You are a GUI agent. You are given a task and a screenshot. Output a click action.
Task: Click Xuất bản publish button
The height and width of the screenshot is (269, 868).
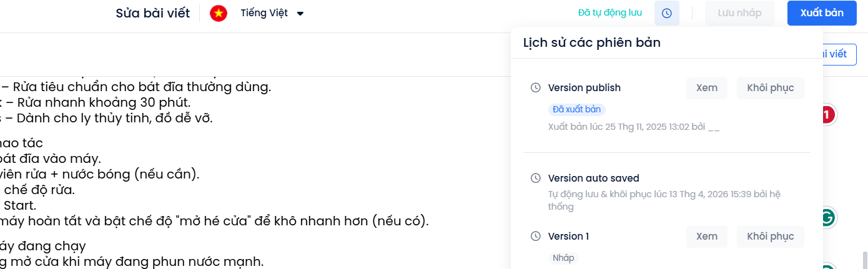click(x=821, y=13)
